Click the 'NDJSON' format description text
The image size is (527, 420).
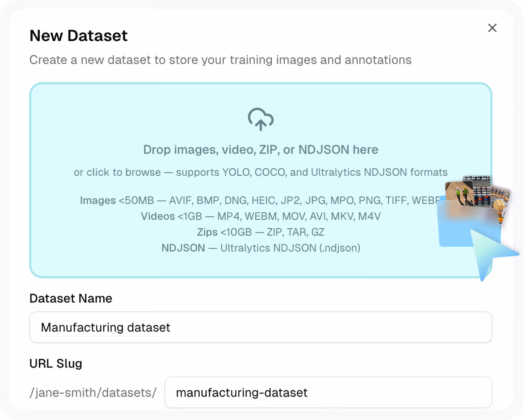tap(261, 248)
